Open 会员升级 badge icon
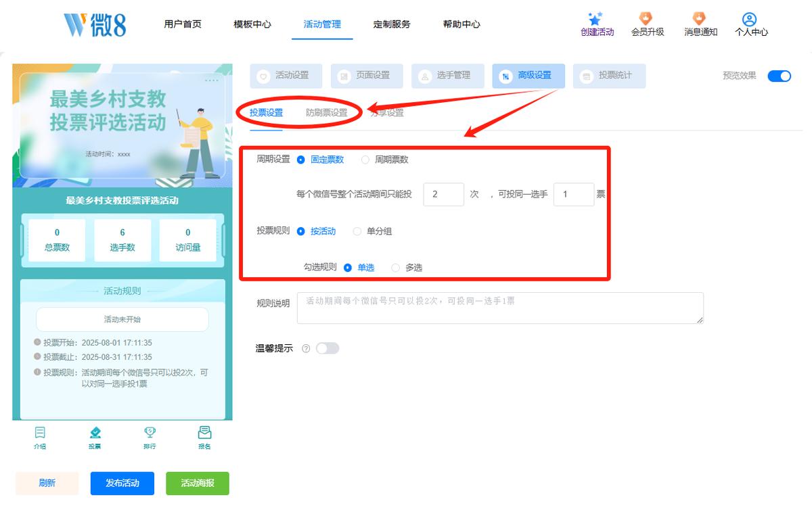This screenshot has width=812, height=516. click(x=646, y=19)
